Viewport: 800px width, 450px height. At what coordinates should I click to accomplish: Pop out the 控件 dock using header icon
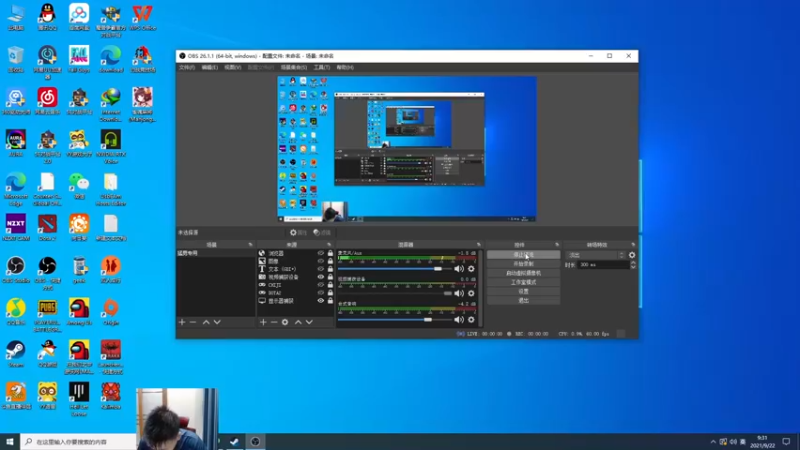point(557,245)
